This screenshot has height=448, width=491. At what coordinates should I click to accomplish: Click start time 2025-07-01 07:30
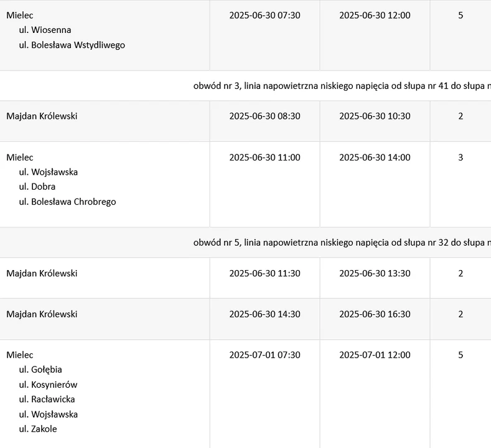[x=264, y=355]
